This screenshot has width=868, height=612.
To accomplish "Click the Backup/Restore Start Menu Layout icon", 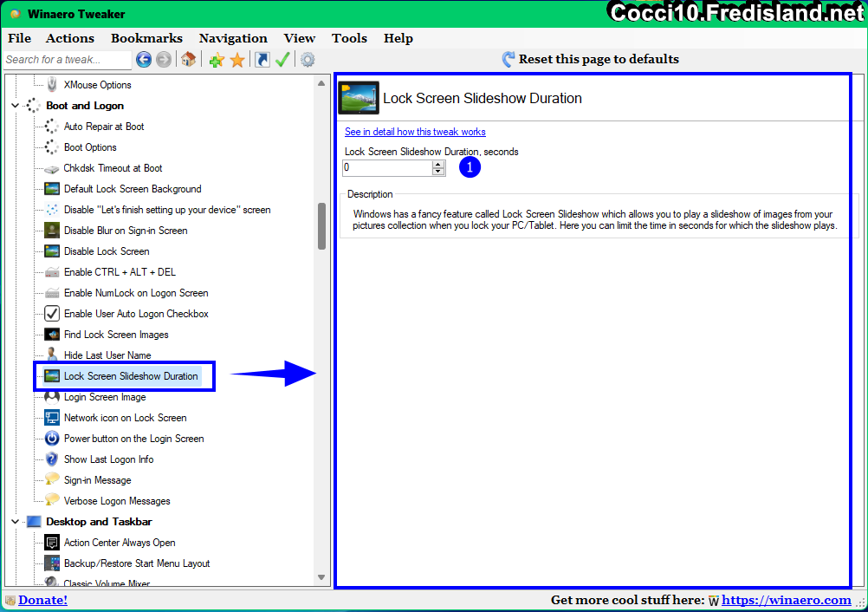I will (x=51, y=563).
